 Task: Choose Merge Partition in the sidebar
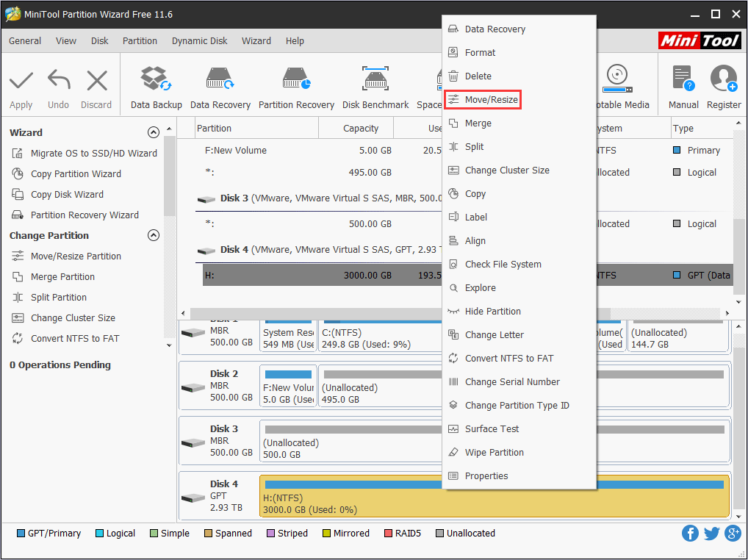coord(53,276)
